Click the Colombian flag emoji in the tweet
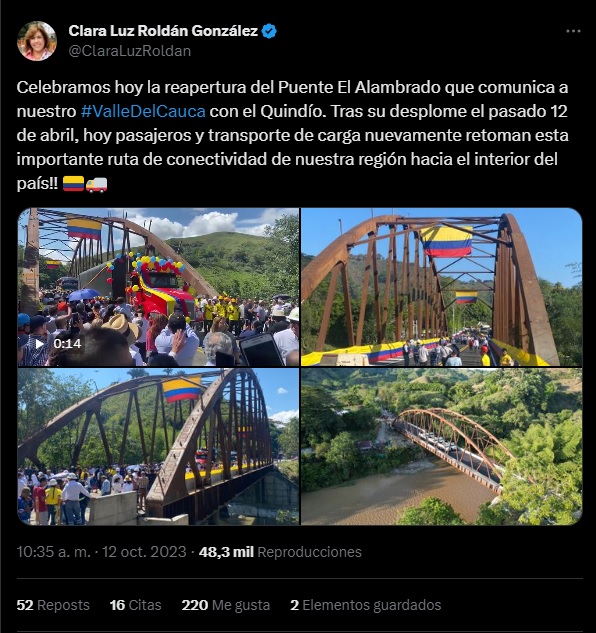 pyautogui.click(x=73, y=184)
